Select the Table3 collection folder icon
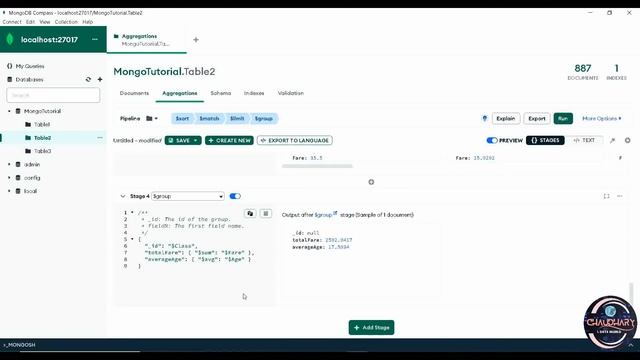 tap(28, 151)
